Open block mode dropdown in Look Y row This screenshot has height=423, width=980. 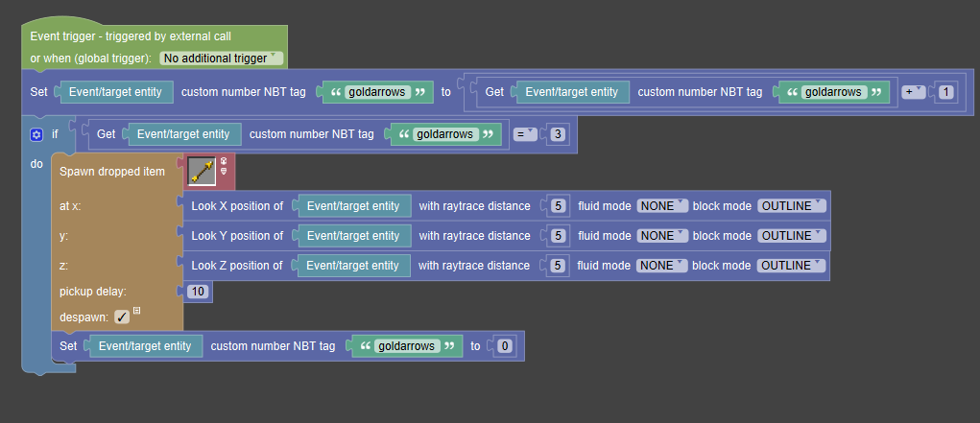coord(791,236)
